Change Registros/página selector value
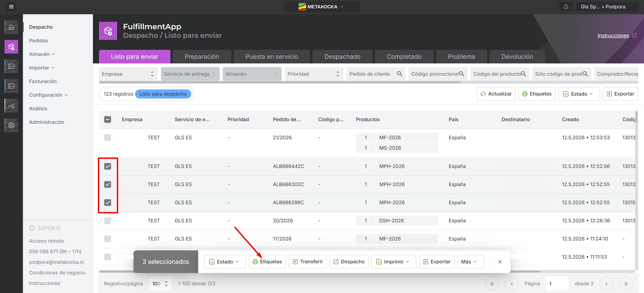 160,284
